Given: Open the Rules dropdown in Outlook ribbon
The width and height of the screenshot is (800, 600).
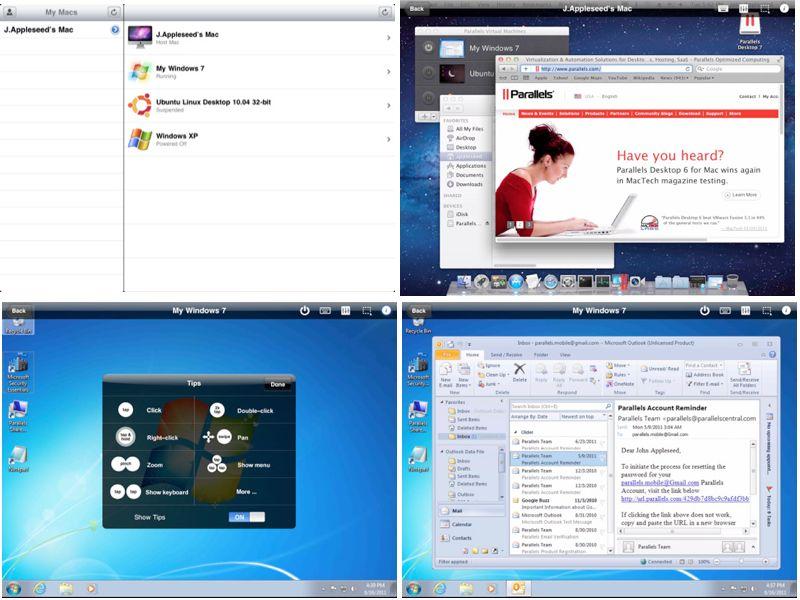Looking at the screenshot, I should coord(620,374).
